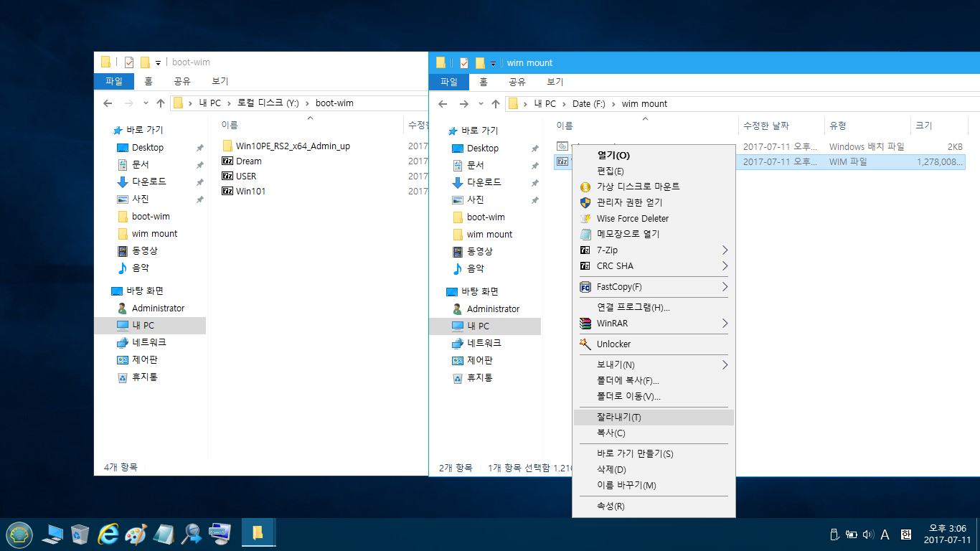The width and height of the screenshot is (980, 551).
Task: Choose 가상 디스크로 마운트 in the context menu
Action: 654,187
